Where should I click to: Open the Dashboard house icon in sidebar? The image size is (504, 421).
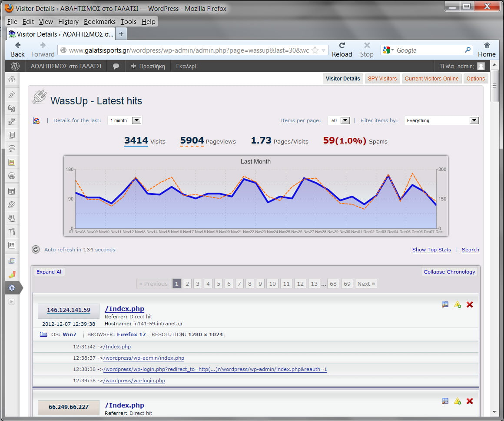12,79
